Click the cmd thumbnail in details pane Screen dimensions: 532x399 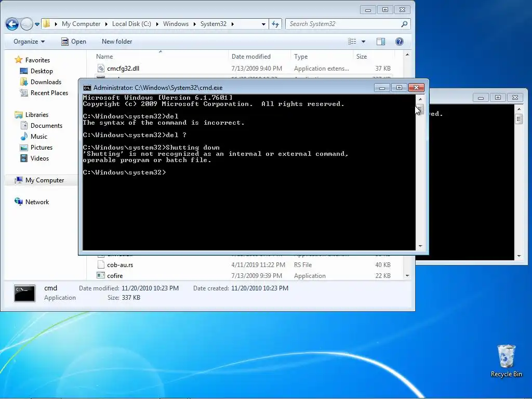[24, 293]
